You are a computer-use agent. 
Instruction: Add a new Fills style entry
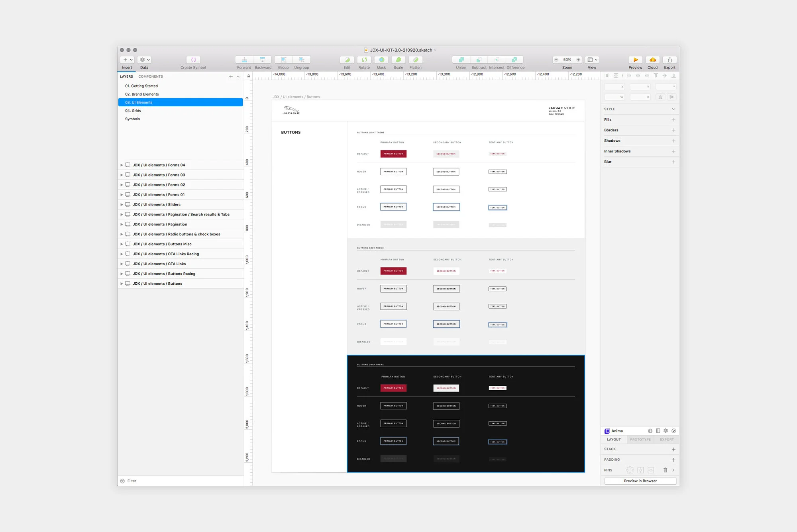coord(673,119)
